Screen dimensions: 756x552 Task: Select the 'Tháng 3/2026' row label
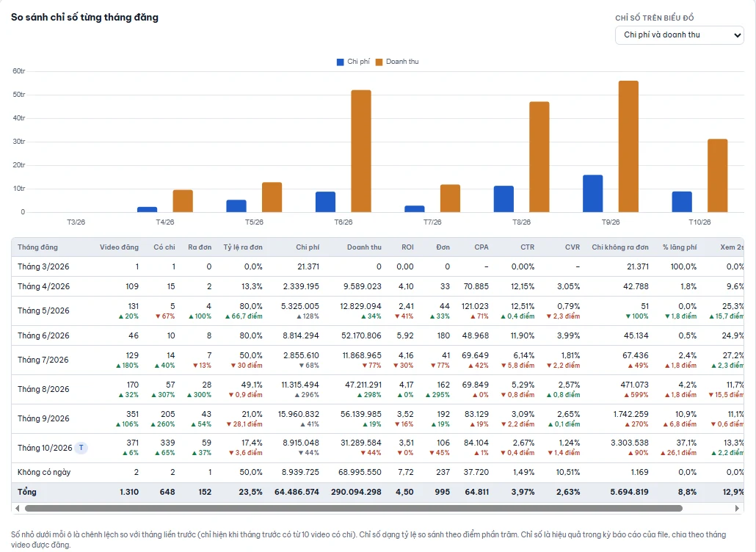tap(43, 266)
